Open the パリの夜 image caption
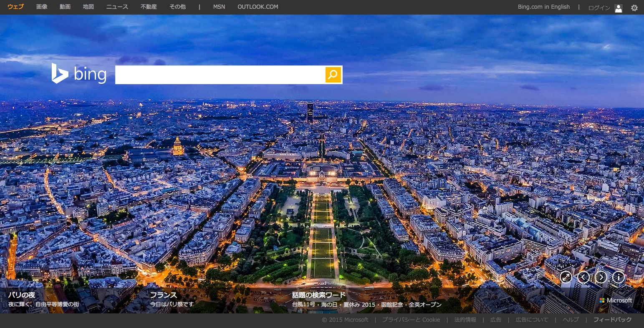 22,295
